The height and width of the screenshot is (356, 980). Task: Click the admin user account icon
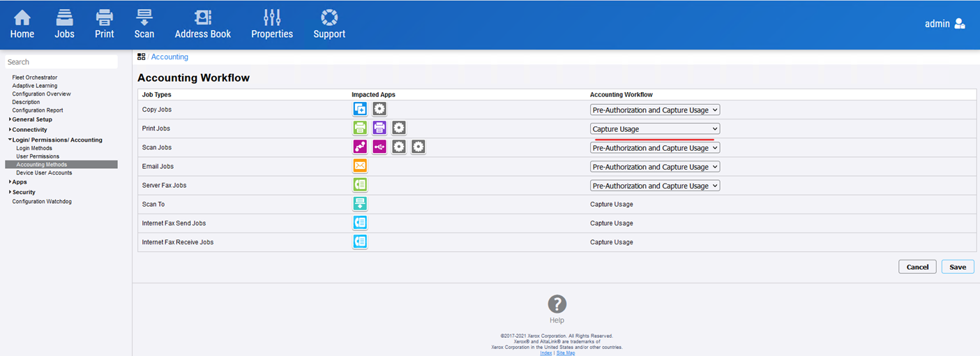(x=960, y=24)
